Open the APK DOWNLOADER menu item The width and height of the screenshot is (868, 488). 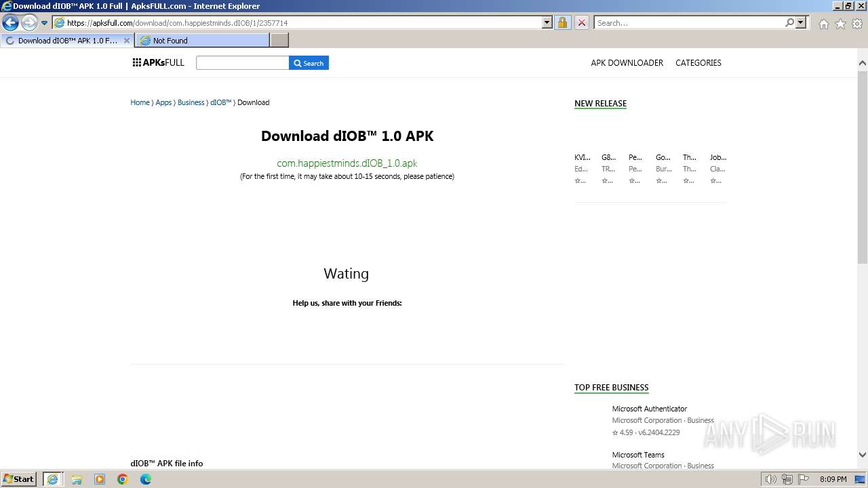pyautogui.click(x=627, y=63)
